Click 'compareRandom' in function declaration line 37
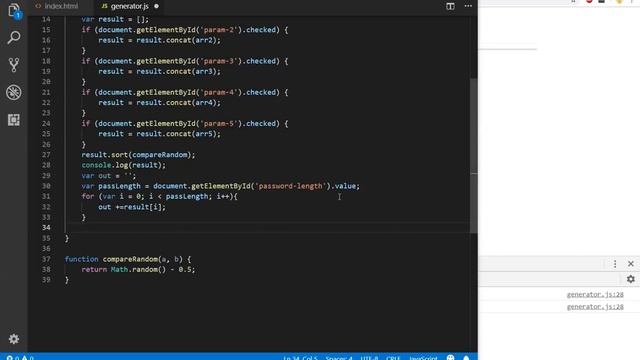The width and height of the screenshot is (640, 360). tap(130, 259)
